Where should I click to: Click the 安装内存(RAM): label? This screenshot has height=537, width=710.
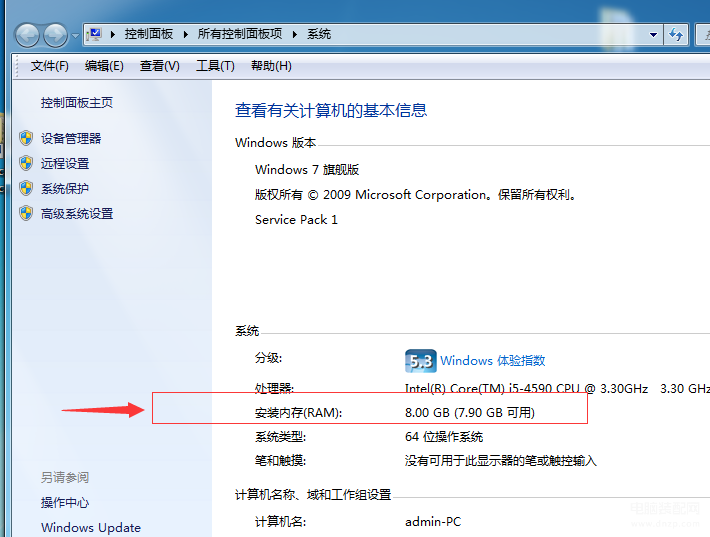[298, 412]
